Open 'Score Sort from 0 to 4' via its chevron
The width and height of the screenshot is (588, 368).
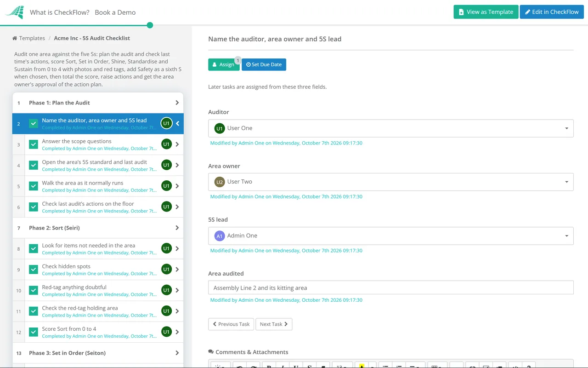(x=177, y=332)
